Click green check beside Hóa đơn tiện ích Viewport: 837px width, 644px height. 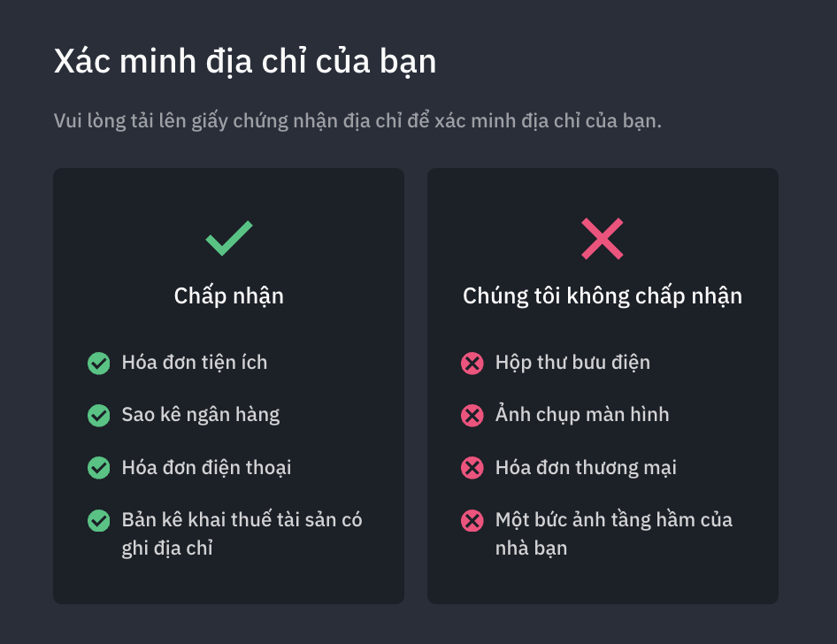(x=99, y=364)
